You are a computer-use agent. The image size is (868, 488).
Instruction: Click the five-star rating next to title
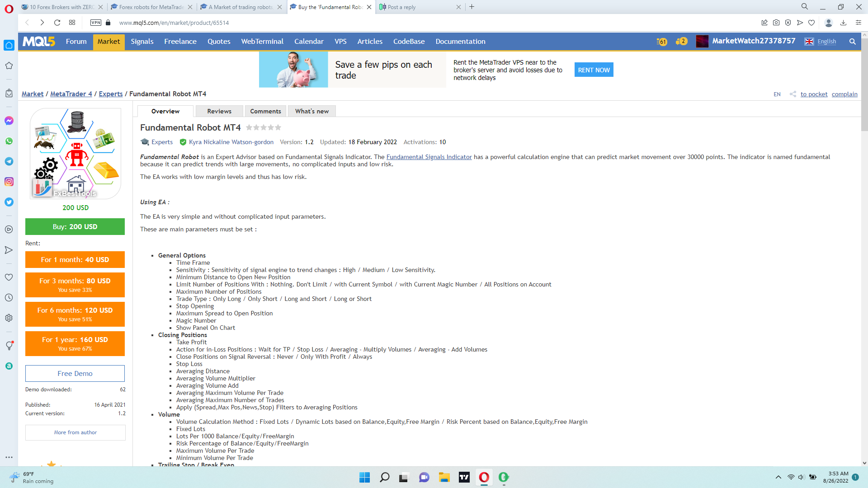coord(263,128)
